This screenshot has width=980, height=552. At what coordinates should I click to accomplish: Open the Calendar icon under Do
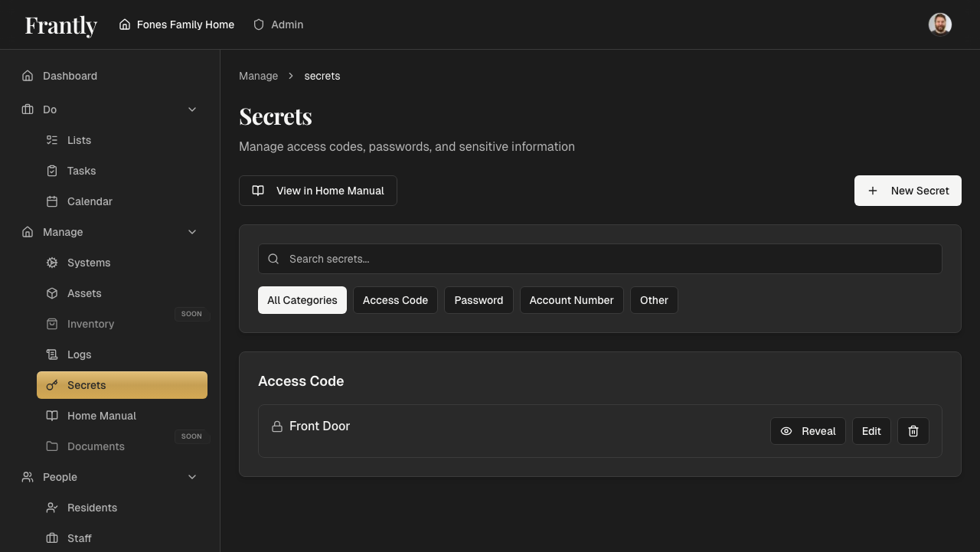51,201
